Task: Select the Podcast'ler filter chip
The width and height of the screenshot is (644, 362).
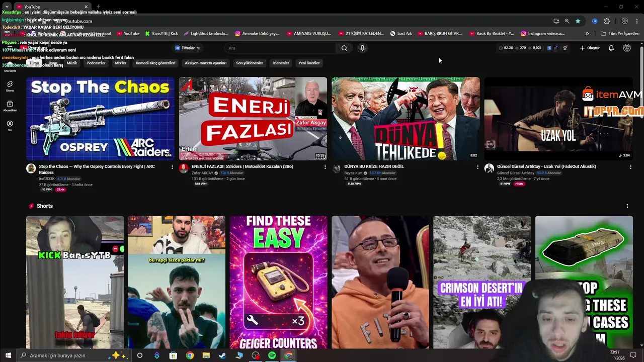Action: [x=96, y=63]
